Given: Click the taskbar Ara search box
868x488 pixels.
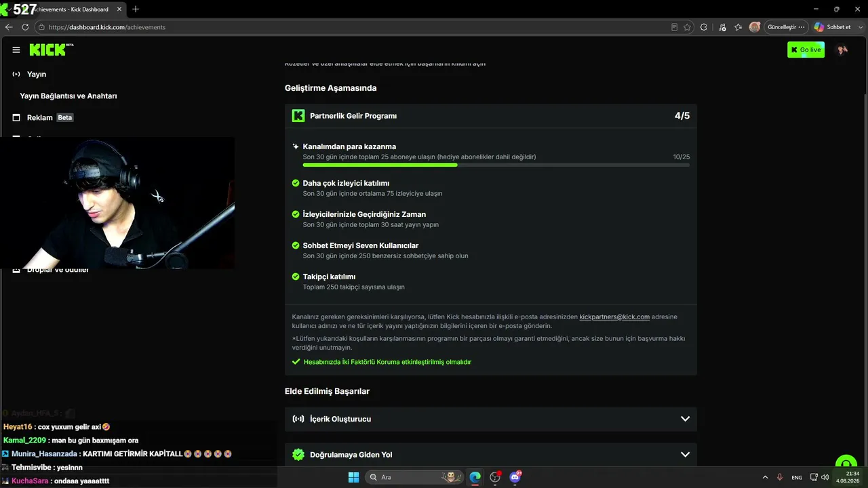Looking at the screenshot, I should click(x=414, y=477).
